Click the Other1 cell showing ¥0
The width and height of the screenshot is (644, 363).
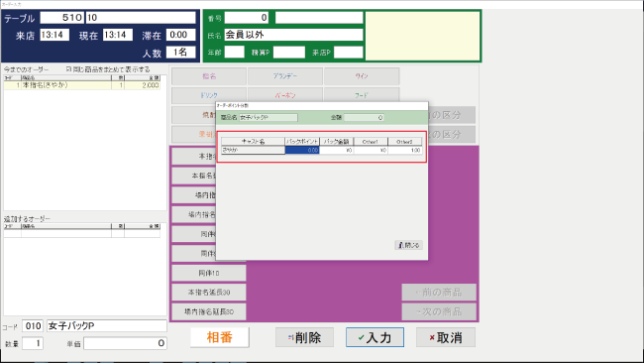point(371,151)
